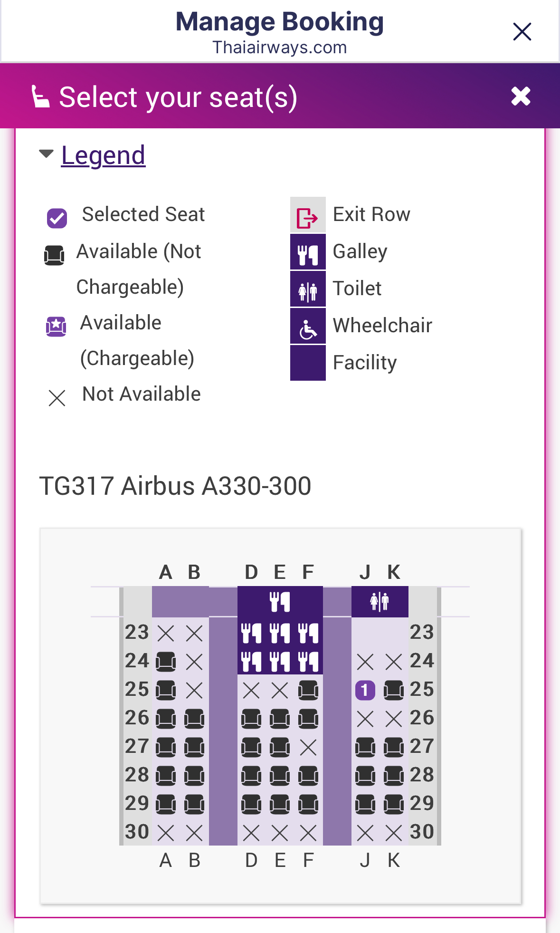Click unavailable seat 23A

point(166,633)
